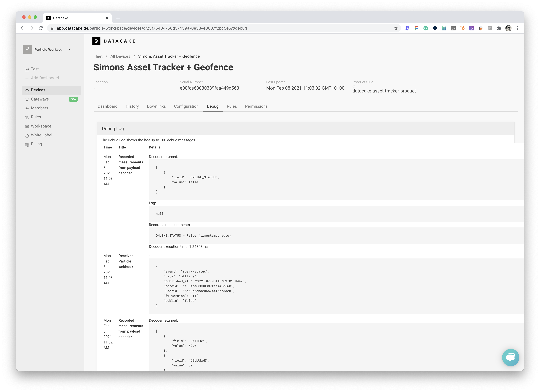The width and height of the screenshot is (540, 392).
Task: Click the Grammarly extension icon
Action: (x=425, y=28)
